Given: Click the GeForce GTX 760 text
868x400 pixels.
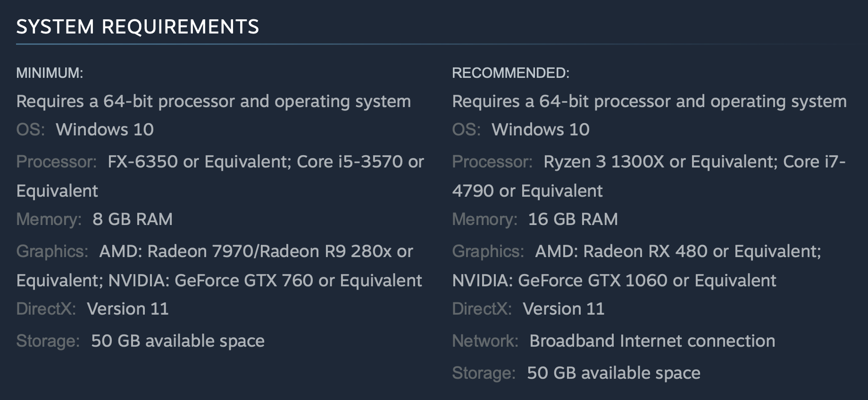Looking at the screenshot, I should [244, 281].
